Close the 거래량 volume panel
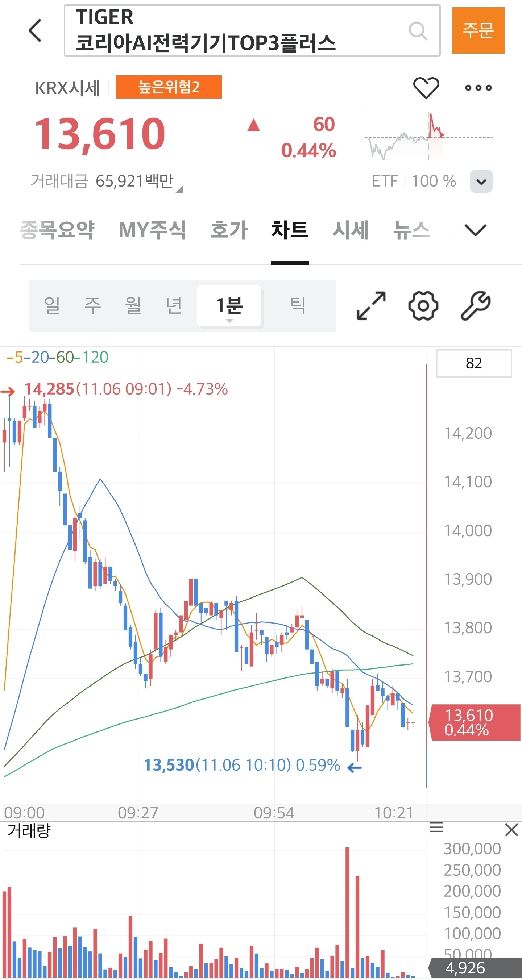The width and height of the screenshot is (522, 980). [x=511, y=830]
